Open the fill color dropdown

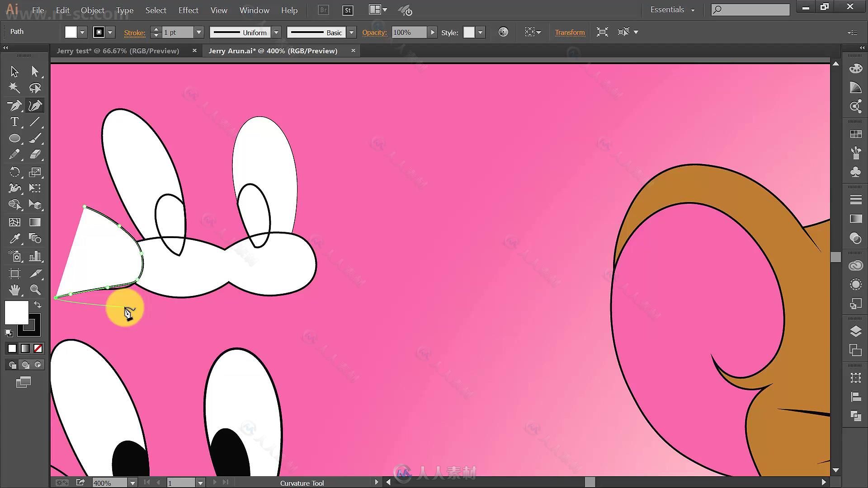[82, 32]
